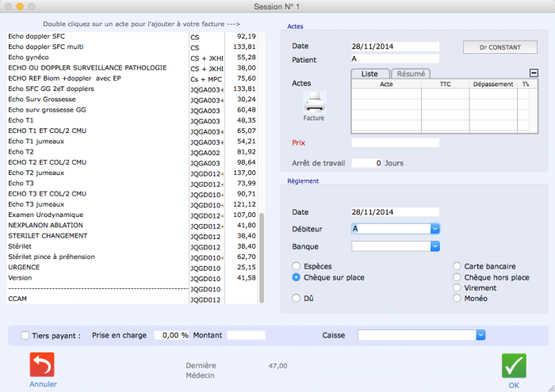Select Dû payment option
Image resolution: width=555 pixels, height=392 pixels.
click(297, 299)
